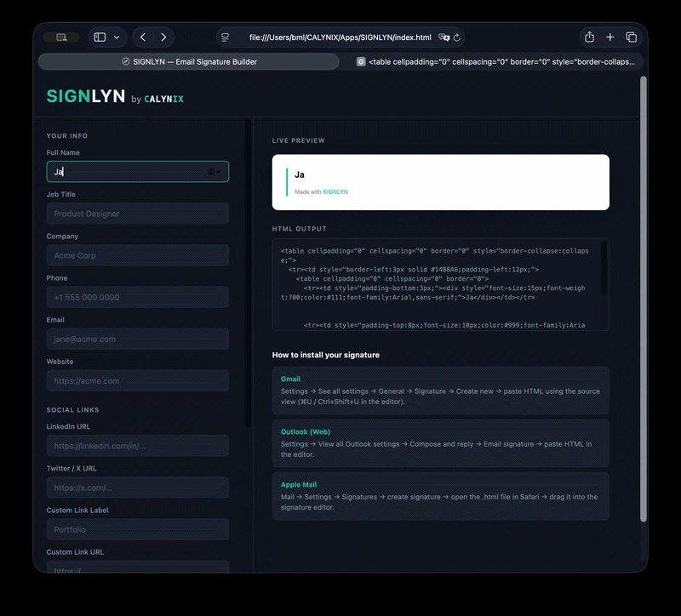Reload the page with the refresh icon
Image resolution: width=681 pixels, height=616 pixels.
point(457,37)
